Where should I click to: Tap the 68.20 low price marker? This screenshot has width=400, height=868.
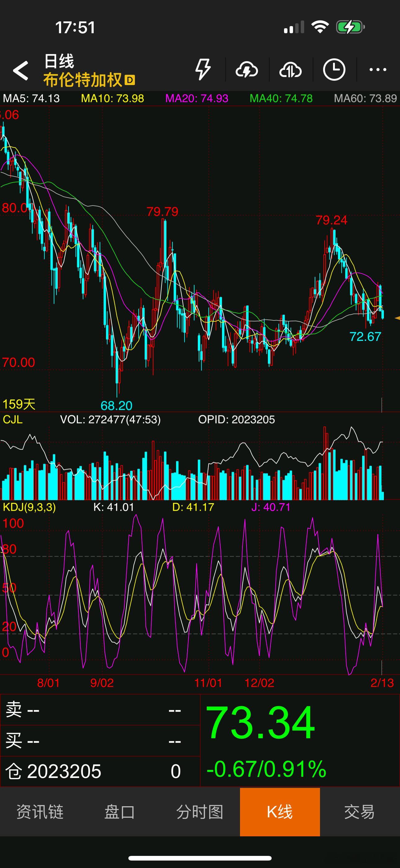117,406
